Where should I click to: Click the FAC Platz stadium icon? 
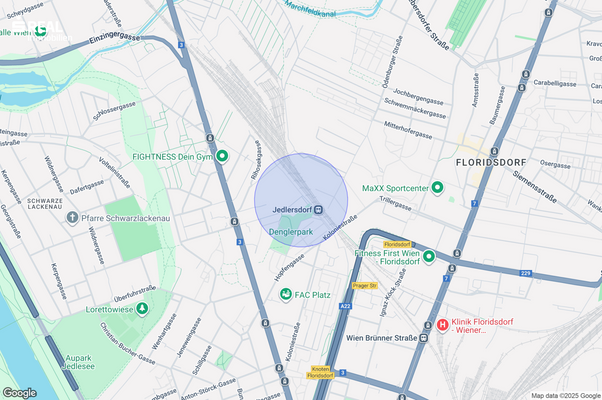tap(285, 295)
